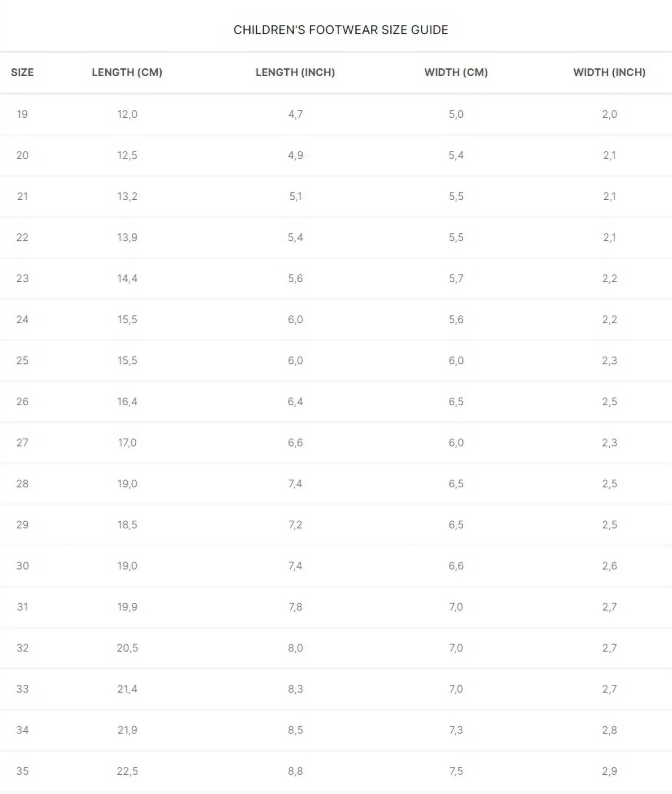
Task: Select the WIDTH (CM) column header
Action: [456, 72]
